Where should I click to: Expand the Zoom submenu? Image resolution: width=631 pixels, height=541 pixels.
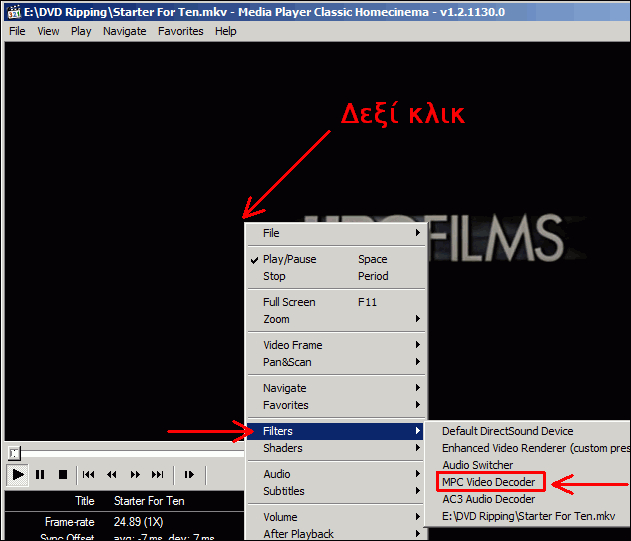click(x=336, y=319)
